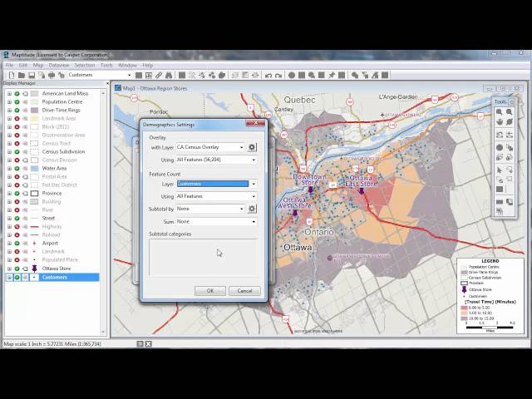
Task: Expand the Airport layer tree node
Action: pos(9,244)
